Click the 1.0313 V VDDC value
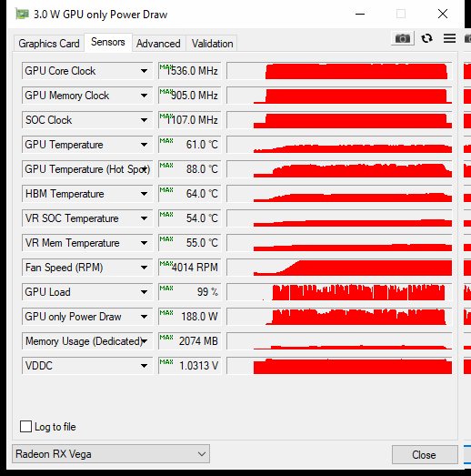471x476 pixels. [190, 366]
